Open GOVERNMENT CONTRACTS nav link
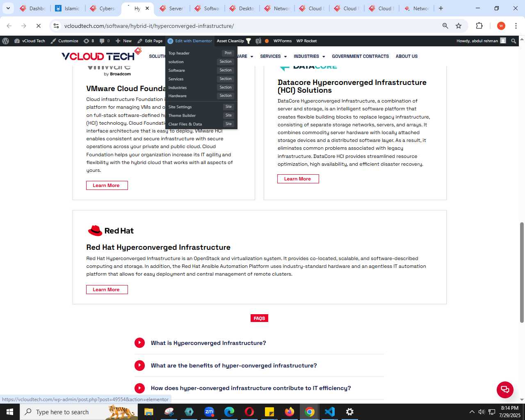The image size is (525, 420). (360, 56)
